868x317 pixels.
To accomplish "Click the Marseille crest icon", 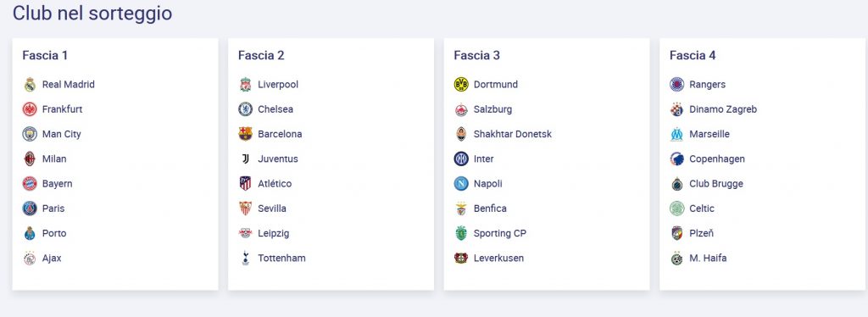I will point(677,134).
